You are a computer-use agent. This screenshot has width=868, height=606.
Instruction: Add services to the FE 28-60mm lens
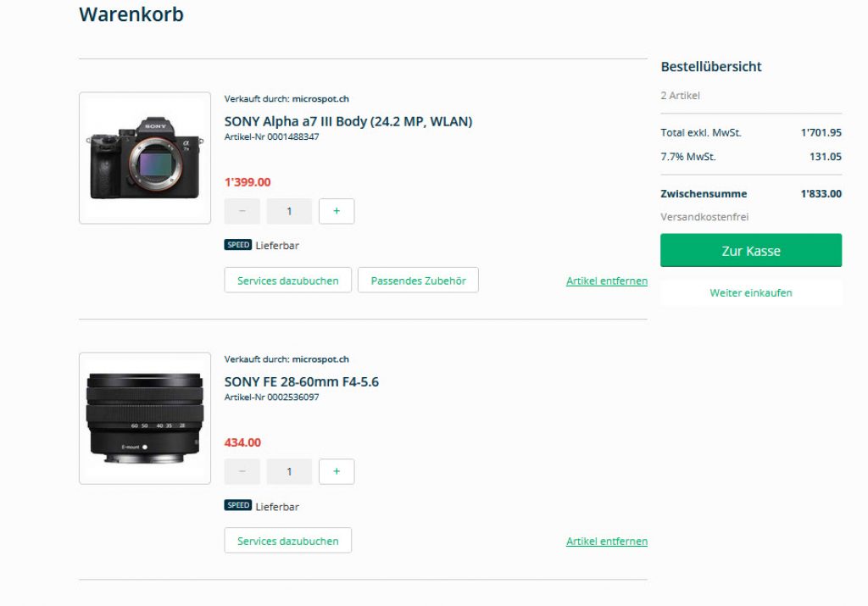[287, 541]
